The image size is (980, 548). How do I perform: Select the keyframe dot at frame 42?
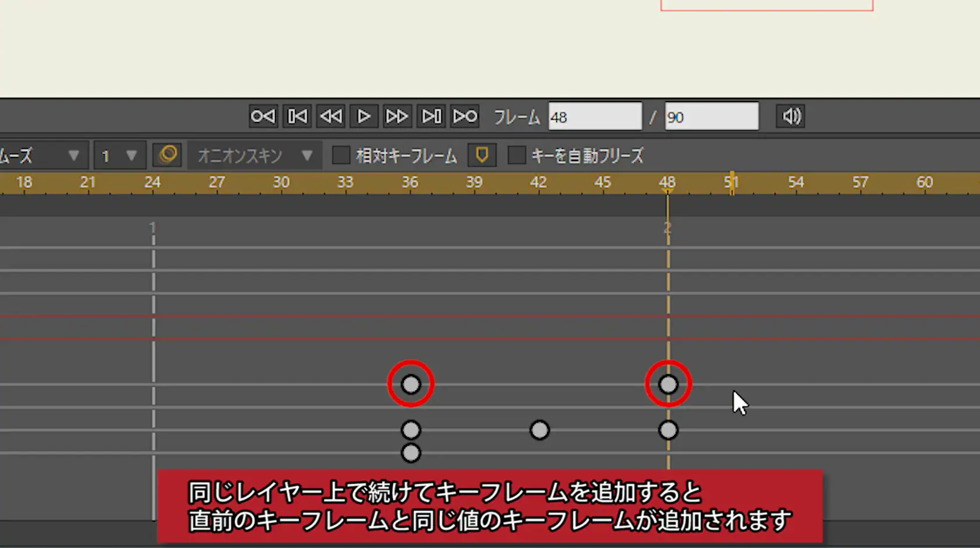[x=539, y=430]
